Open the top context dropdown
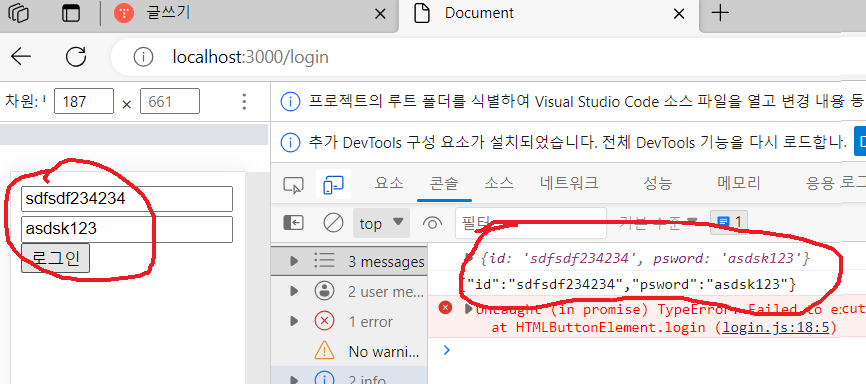The image size is (866, 384). pos(381,223)
